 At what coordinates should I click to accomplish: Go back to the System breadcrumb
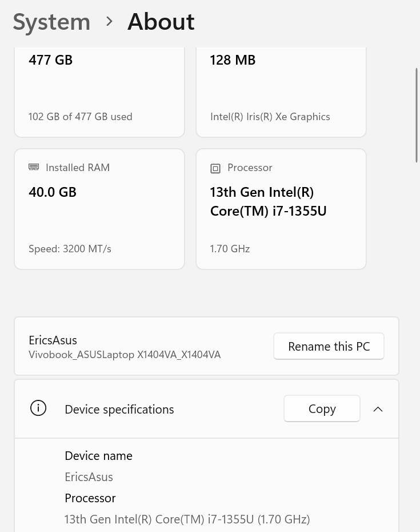coord(51,22)
